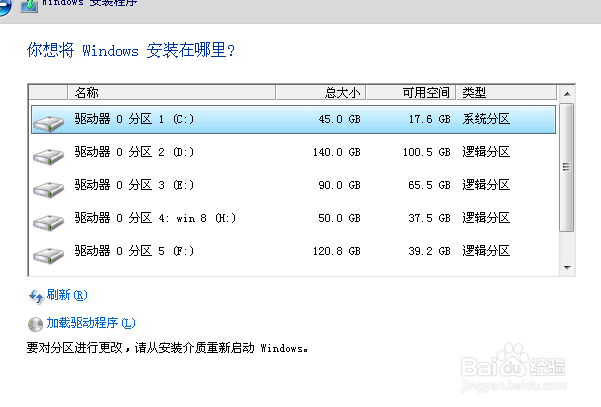Image resolution: width=601 pixels, height=407 pixels.
Task: Click the 90.0 GB total size cell
Action: click(x=339, y=185)
